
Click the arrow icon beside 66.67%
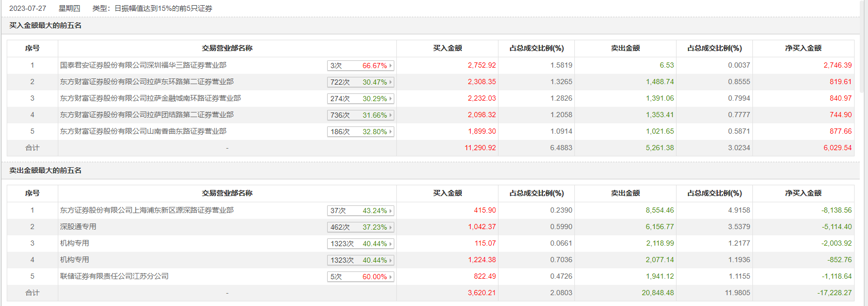point(391,66)
